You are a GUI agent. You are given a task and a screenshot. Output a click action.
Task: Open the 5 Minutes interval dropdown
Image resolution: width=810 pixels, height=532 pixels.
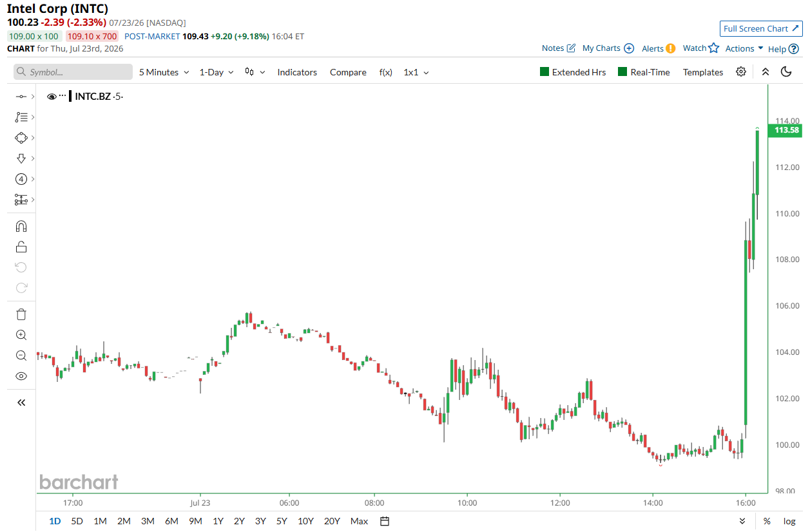point(164,72)
